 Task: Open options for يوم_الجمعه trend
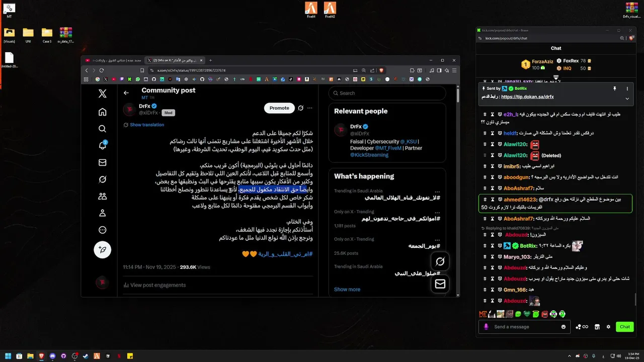click(x=437, y=239)
